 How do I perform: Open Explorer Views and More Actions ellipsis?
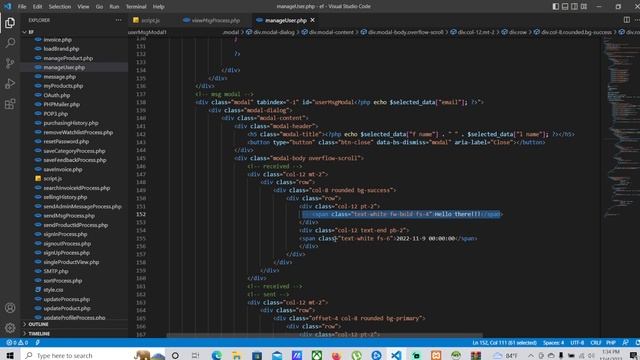118,20
